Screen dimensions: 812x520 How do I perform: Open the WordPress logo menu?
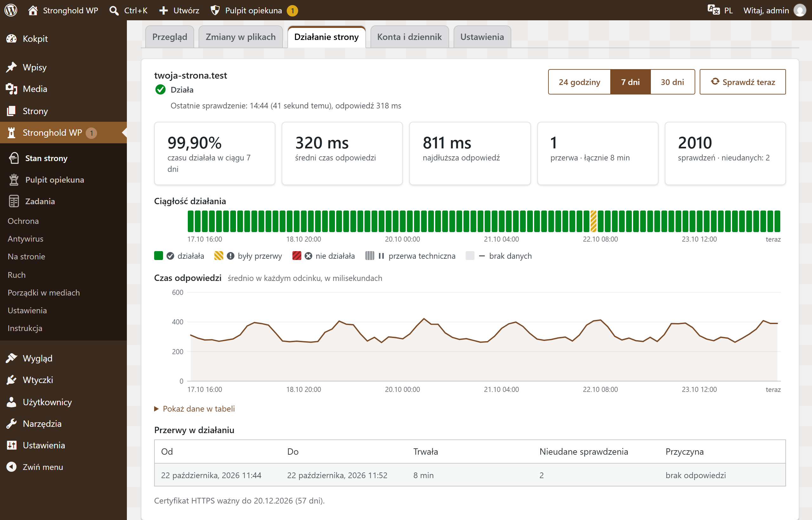coord(11,10)
